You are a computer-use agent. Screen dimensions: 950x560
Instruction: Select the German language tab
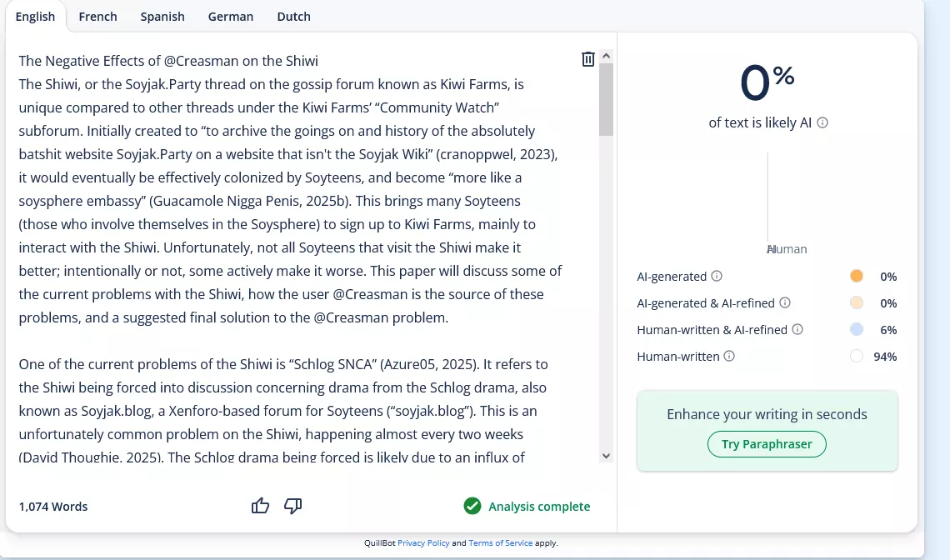pyautogui.click(x=231, y=17)
